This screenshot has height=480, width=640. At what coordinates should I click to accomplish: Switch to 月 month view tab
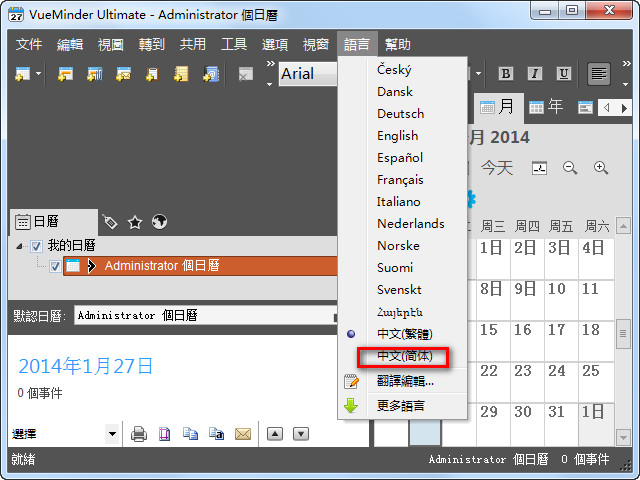pyautogui.click(x=497, y=107)
